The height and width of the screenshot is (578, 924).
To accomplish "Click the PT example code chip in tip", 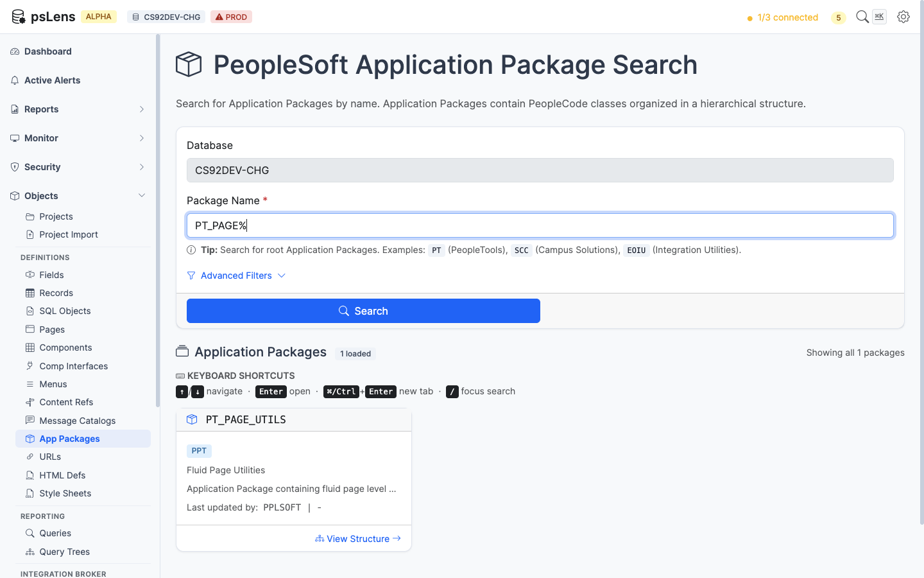I will coord(436,250).
